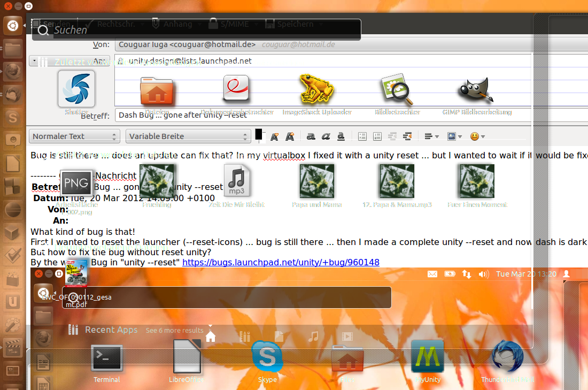
Task: Open the Bildbetrachter image viewer icon
Action: tap(397, 89)
